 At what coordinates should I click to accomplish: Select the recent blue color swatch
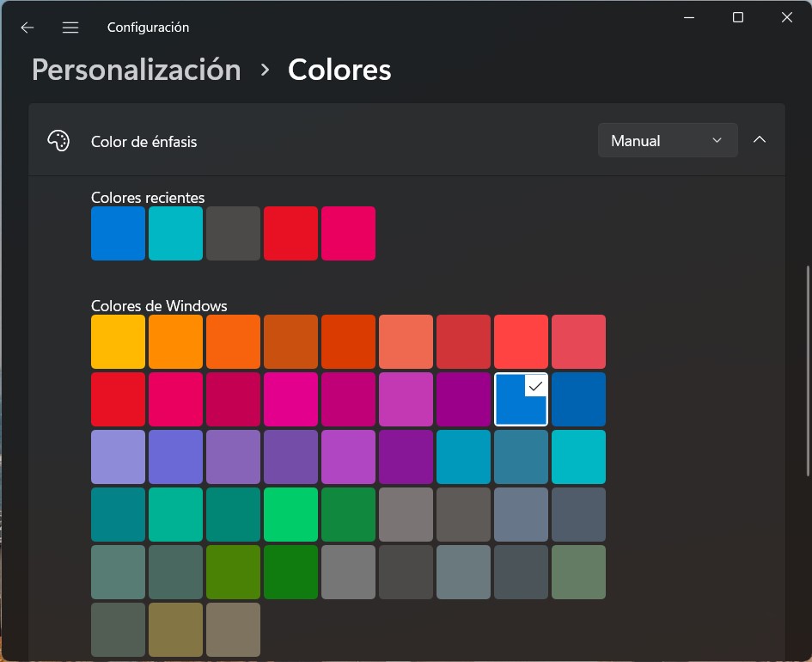click(118, 233)
